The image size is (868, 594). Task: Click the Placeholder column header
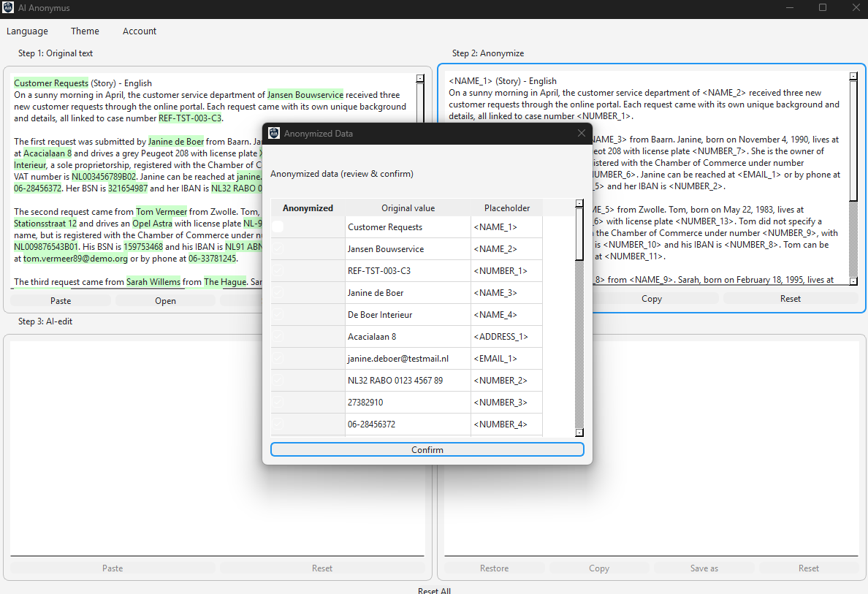507,208
